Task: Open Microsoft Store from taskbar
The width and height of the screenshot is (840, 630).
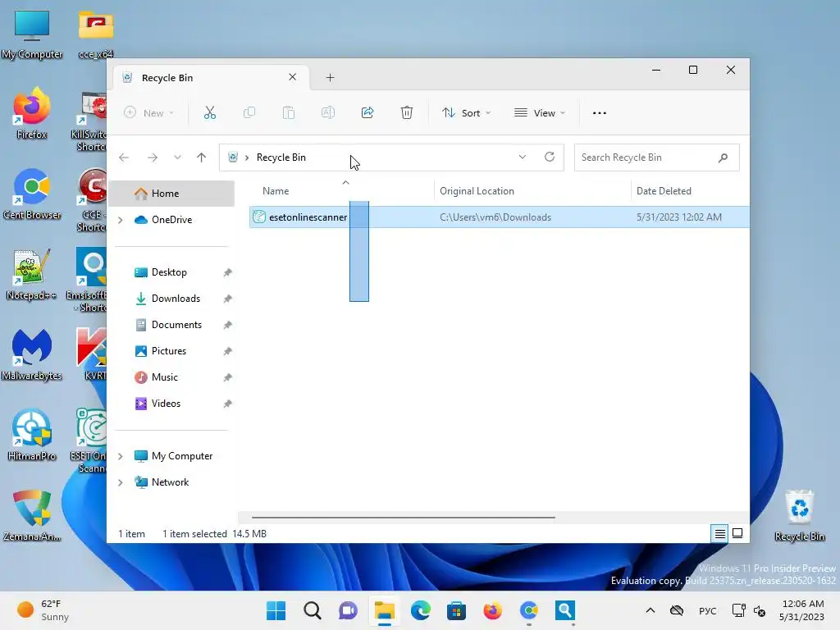Action: (x=456, y=610)
